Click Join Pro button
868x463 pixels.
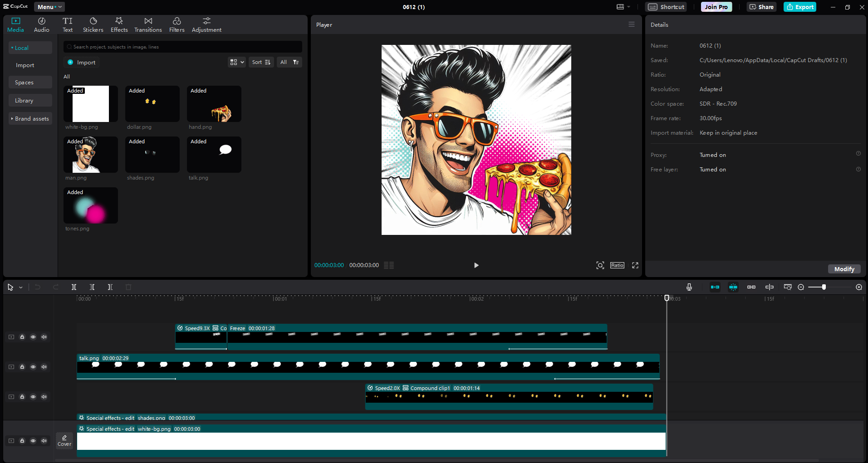pos(716,7)
